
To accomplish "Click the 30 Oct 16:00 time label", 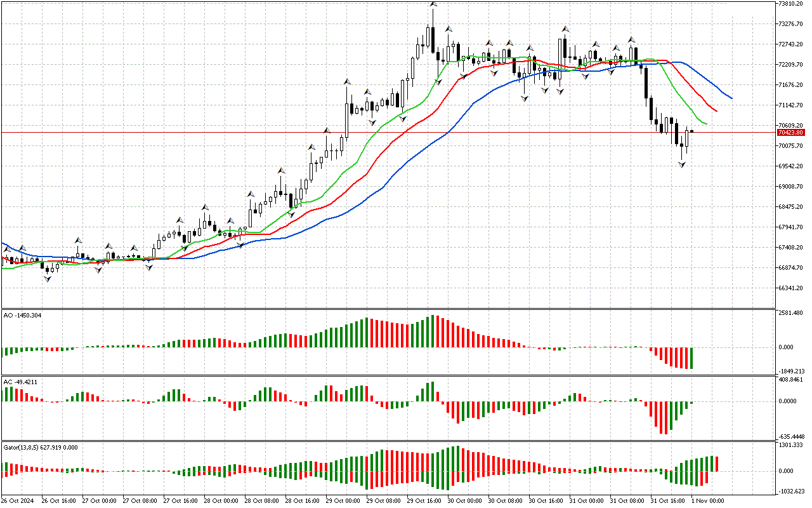I will tap(546, 500).
